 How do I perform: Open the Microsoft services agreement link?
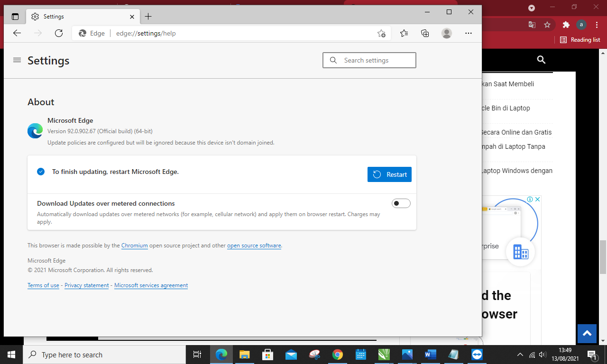pyautogui.click(x=151, y=285)
